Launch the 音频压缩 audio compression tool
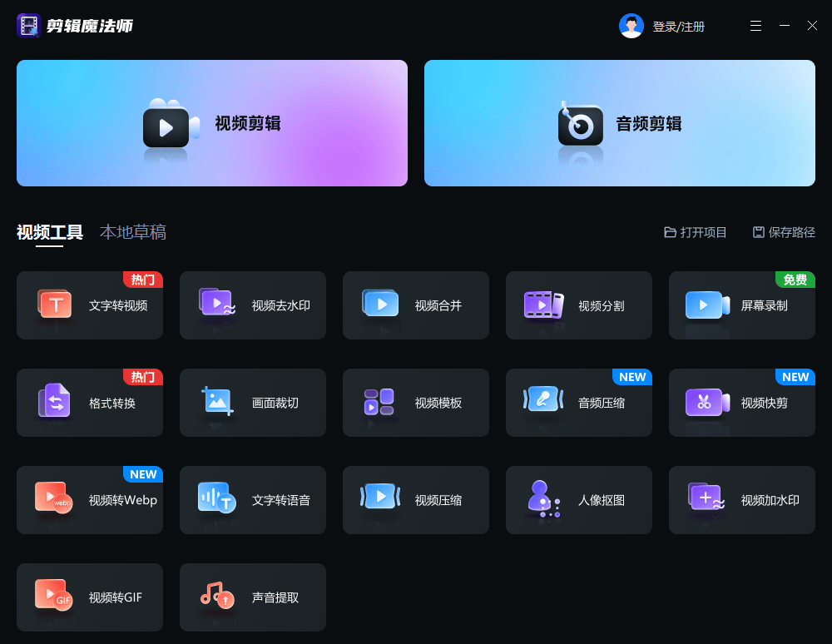 click(579, 403)
